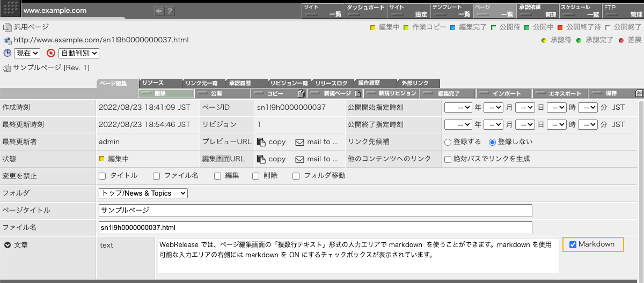Click the 新規リビジョン button

tap(392, 93)
